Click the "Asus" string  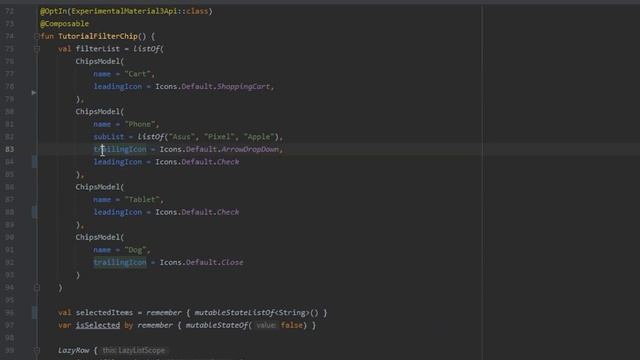coord(181,137)
